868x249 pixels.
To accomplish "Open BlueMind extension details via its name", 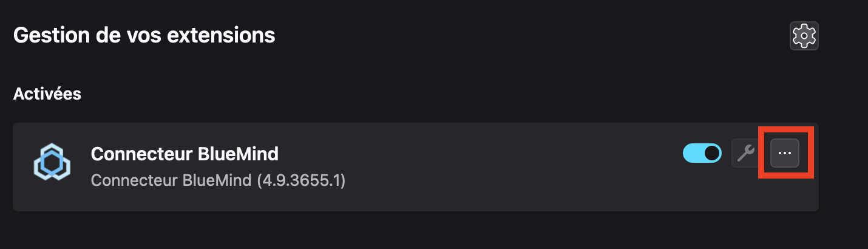I will 185,154.
